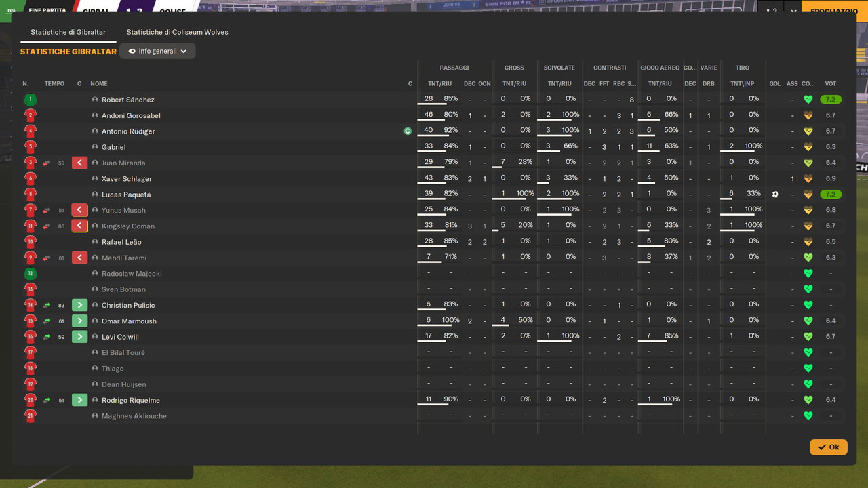Sort by the ASS column header
Screen dimensions: 868x488
click(792, 84)
